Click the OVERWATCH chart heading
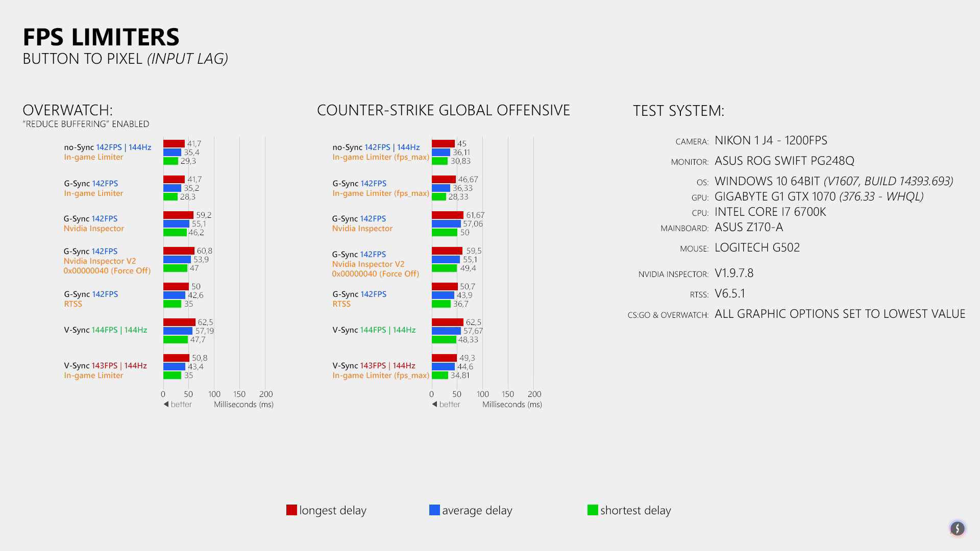The image size is (980, 551). tap(67, 110)
